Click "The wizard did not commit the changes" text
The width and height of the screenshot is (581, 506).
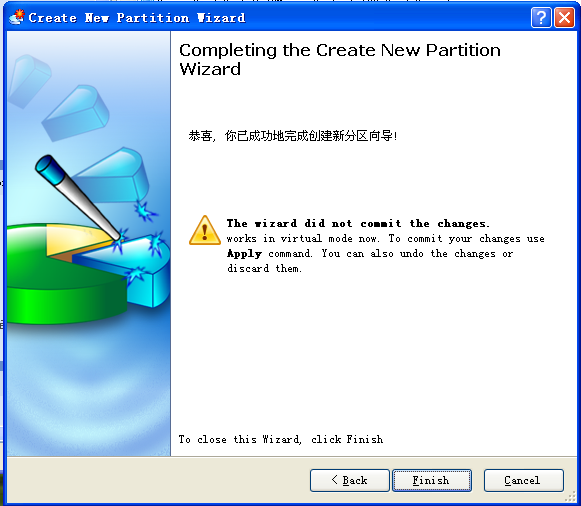358,223
